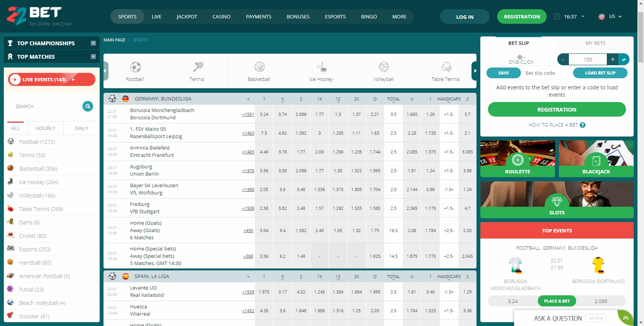644x326 pixels.
Task: Open the Cricket (80) sport row
Action: click(x=52, y=235)
